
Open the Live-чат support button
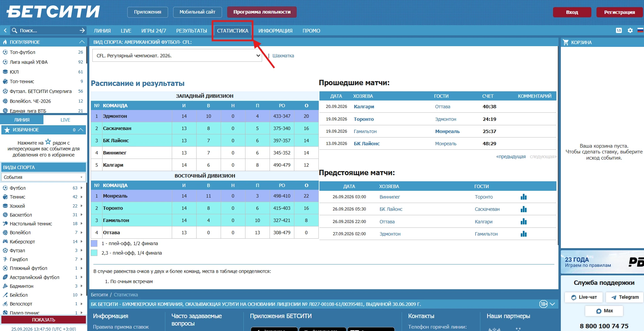pyautogui.click(x=584, y=297)
